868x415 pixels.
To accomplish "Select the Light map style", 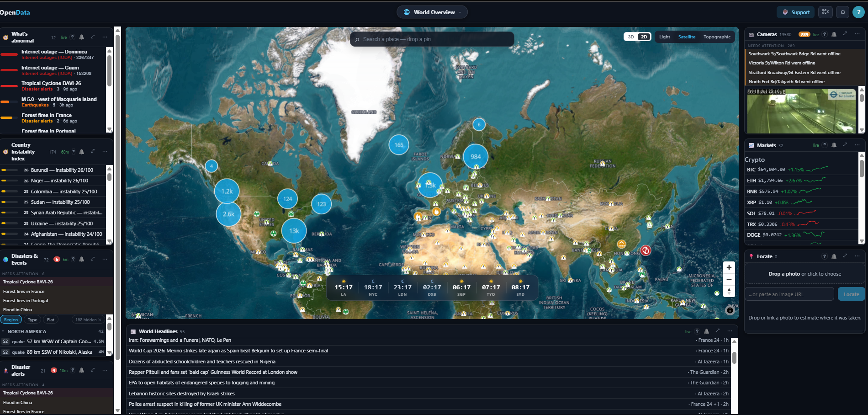I will pos(665,37).
